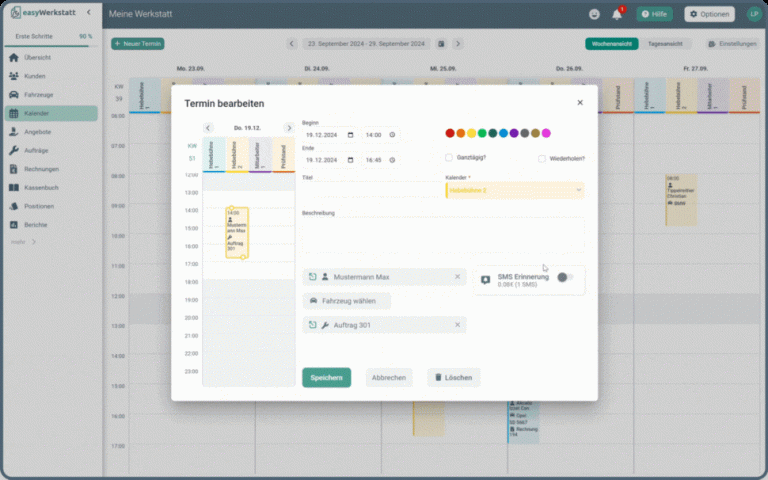The height and width of the screenshot is (480, 768).
Task: Expand the Kalender dropdown showing Hebebühne 2
Action: (578, 190)
